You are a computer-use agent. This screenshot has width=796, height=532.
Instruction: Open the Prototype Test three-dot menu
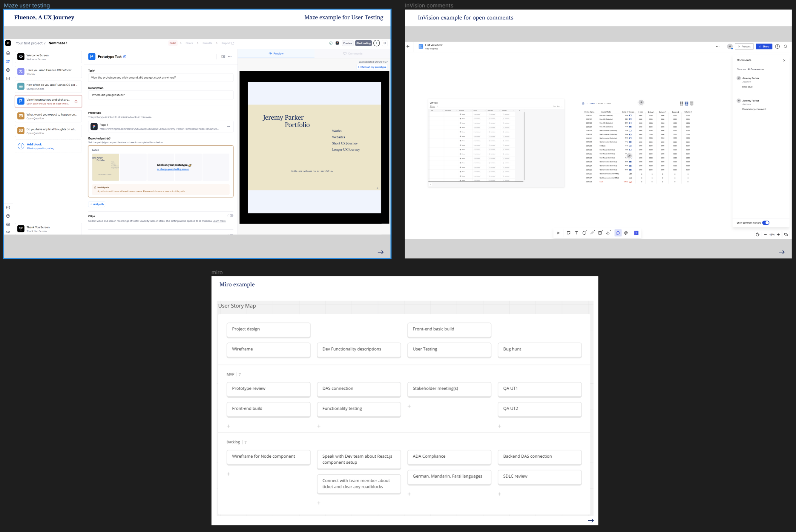coord(230,57)
